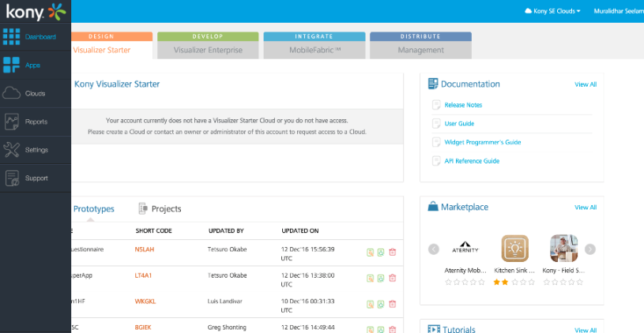Click View All in Tutorials panel
Image resolution: width=644 pixels, height=333 pixels.
(586, 330)
